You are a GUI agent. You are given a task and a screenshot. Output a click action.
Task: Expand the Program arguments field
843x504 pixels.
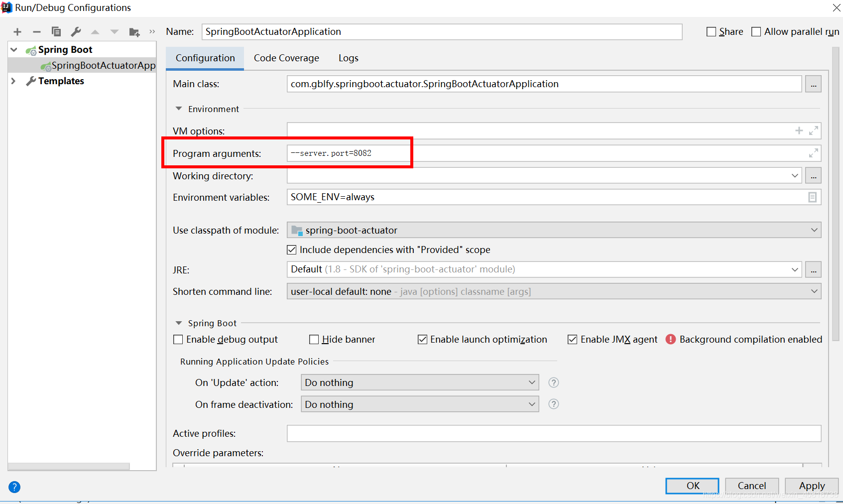tap(814, 153)
